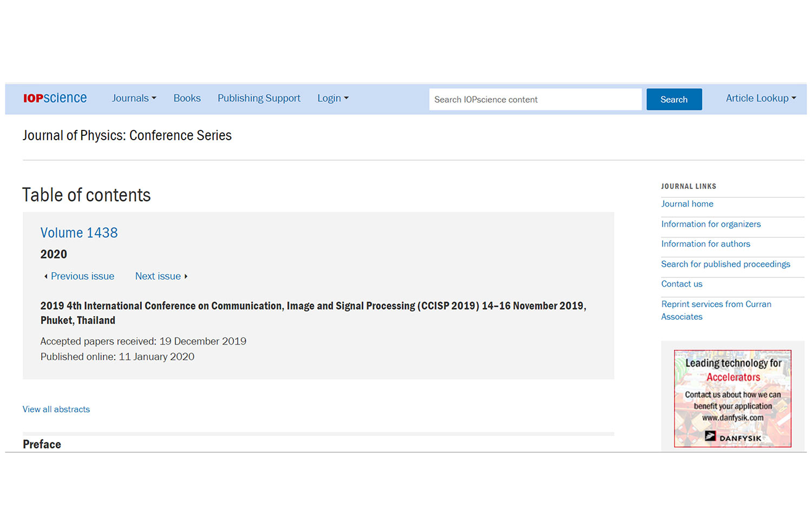Go to Publishing Support
Screen dimensions: 812x522
click(x=259, y=98)
